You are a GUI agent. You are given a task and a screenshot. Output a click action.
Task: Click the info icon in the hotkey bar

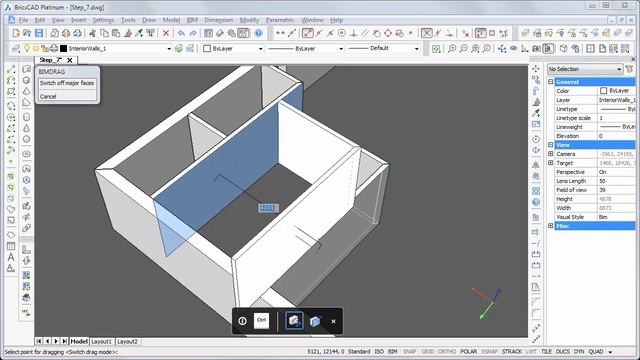click(x=242, y=321)
